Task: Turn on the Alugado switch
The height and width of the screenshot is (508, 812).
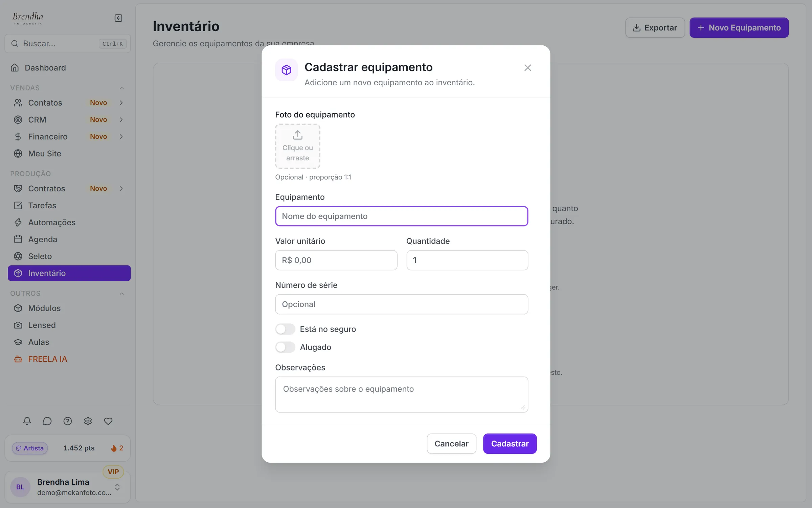Action: click(285, 347)
